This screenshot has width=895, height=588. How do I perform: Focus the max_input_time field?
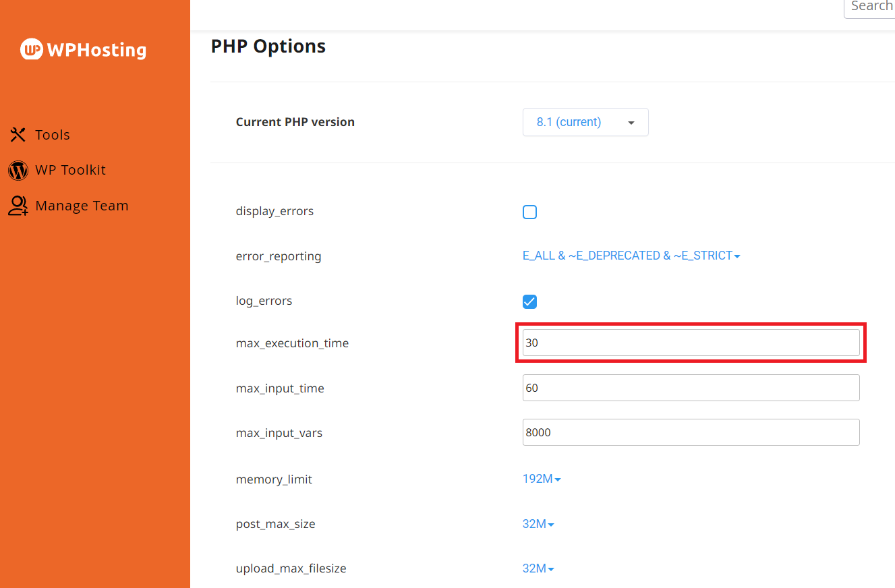tap(691, 388)
